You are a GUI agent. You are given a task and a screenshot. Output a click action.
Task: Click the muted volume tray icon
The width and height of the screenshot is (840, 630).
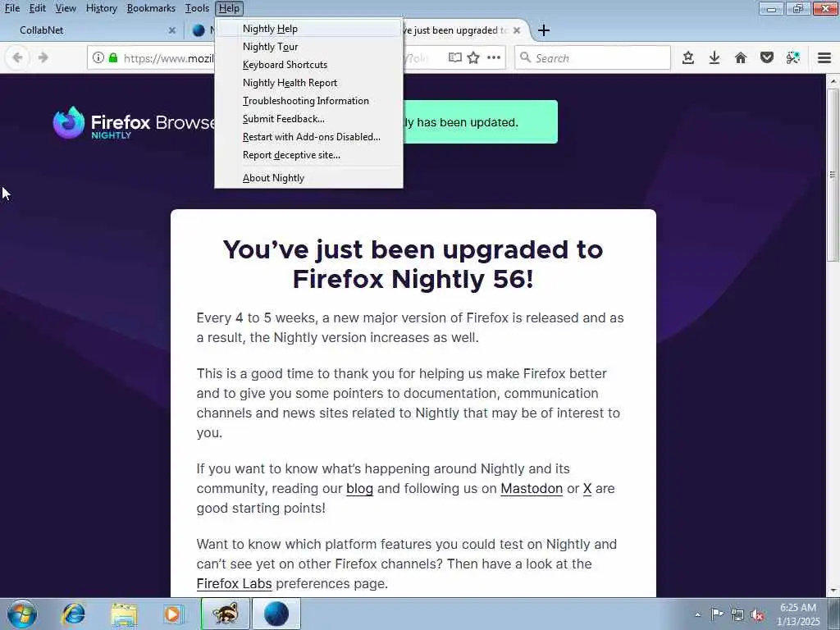coord(757,614)
